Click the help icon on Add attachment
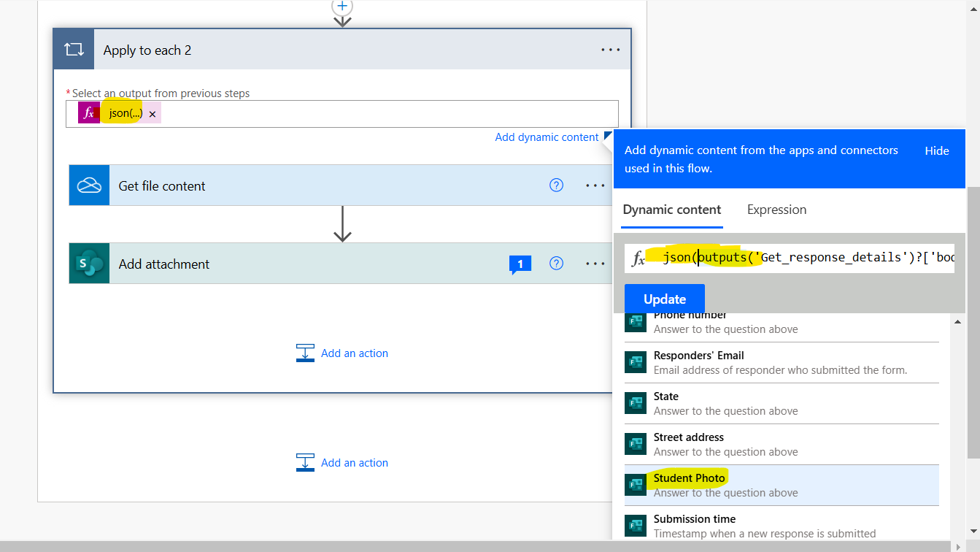 [x=556, y=263]
